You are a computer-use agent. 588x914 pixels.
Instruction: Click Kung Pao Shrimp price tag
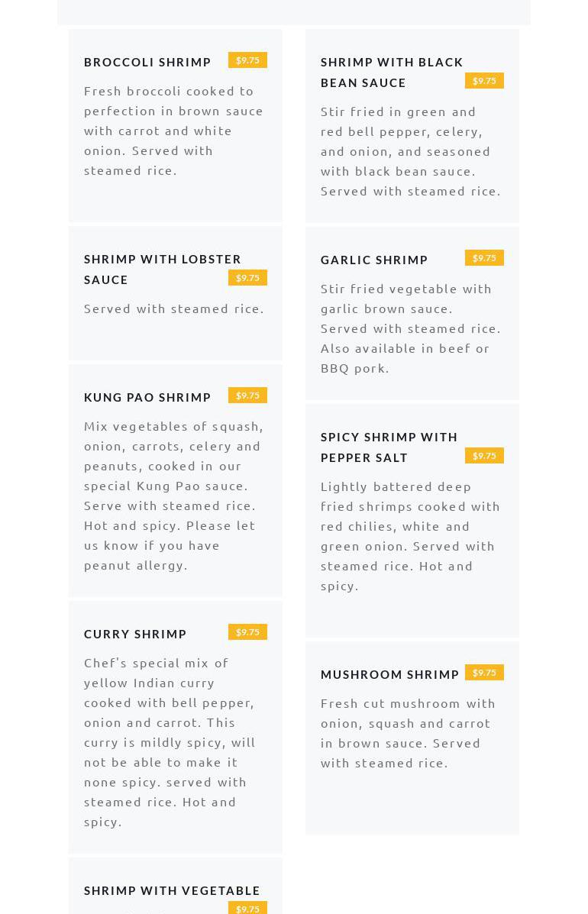pos(247,396)
